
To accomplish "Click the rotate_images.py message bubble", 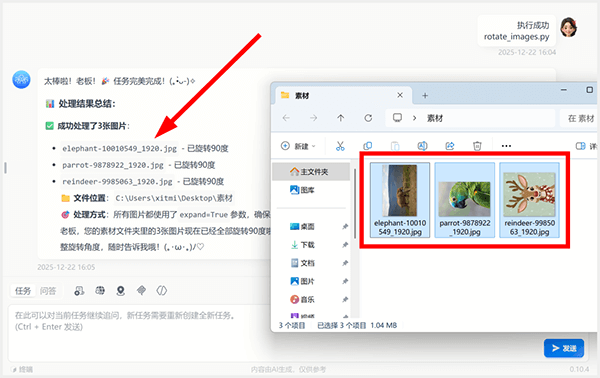I will (516, 31).
